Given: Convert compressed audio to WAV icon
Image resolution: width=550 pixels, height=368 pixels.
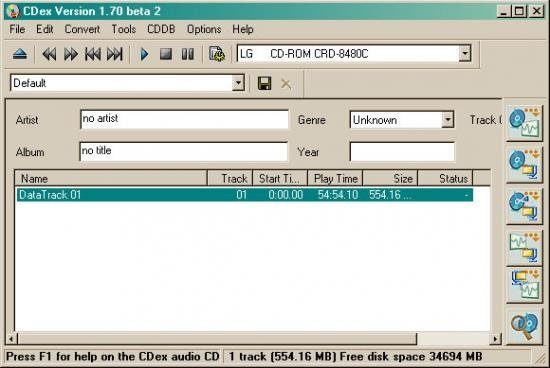Looking at the screenshot, I should pos(524,284).
